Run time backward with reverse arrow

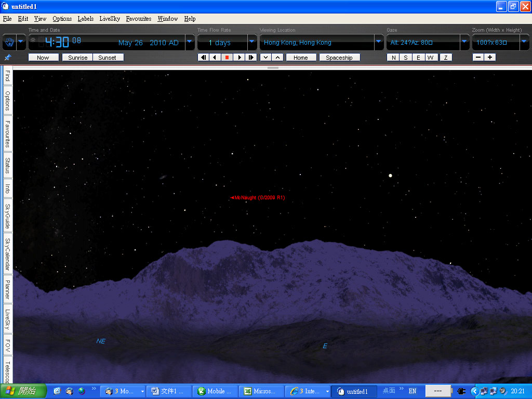215,58
